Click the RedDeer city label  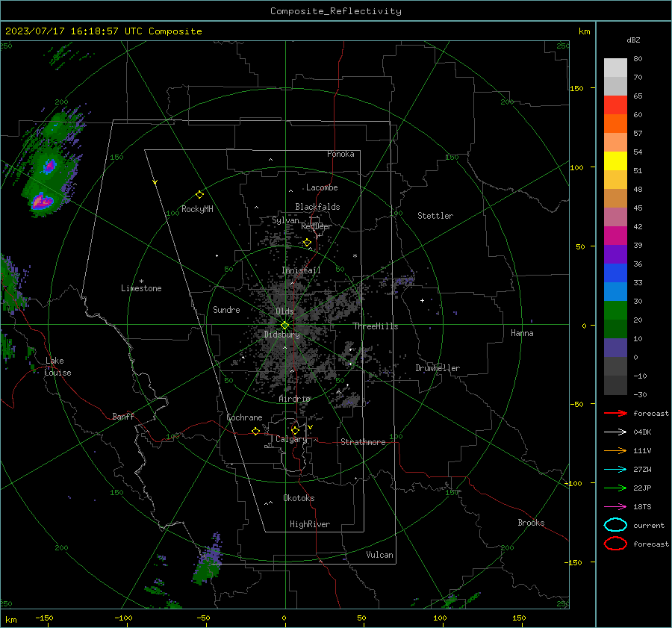point(317,226)
